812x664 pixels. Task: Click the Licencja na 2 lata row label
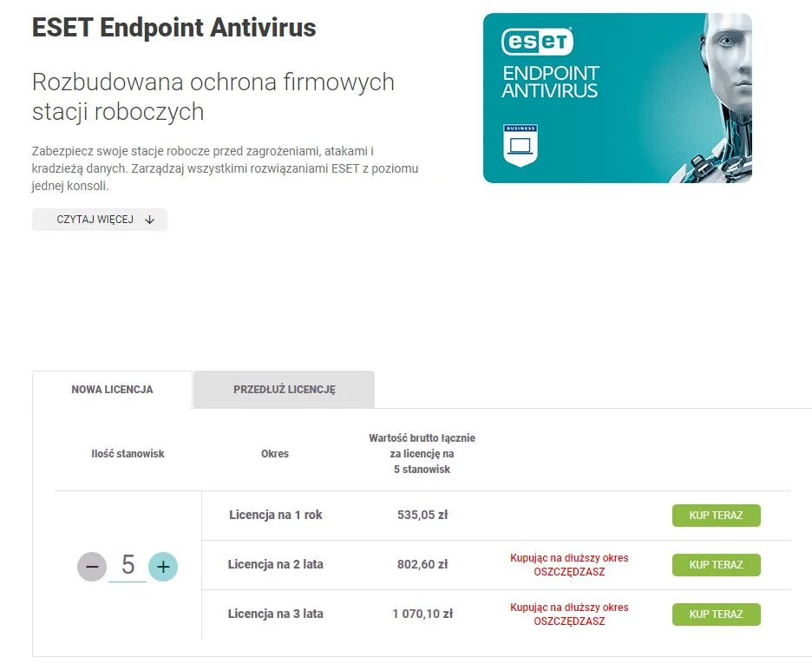click(276, 564)
